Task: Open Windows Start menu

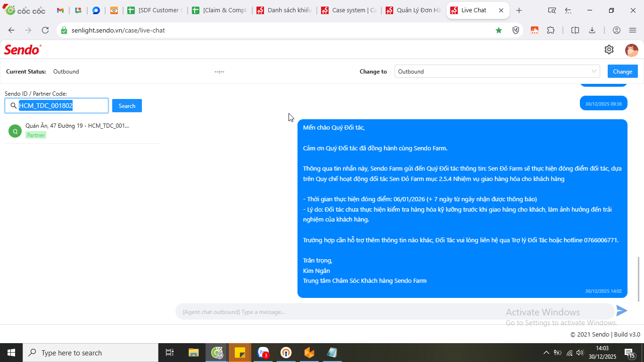Action: [11, 353]
